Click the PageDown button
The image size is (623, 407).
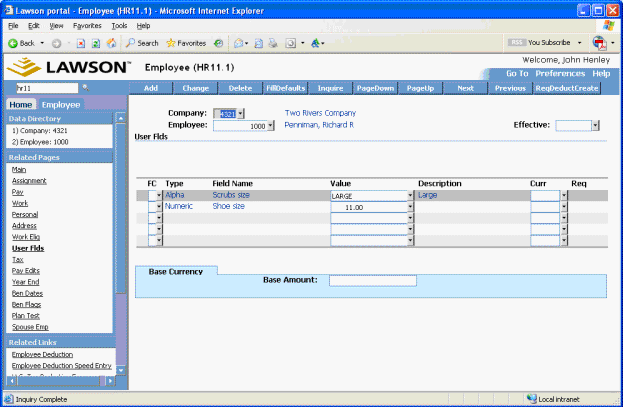point(375,88)
